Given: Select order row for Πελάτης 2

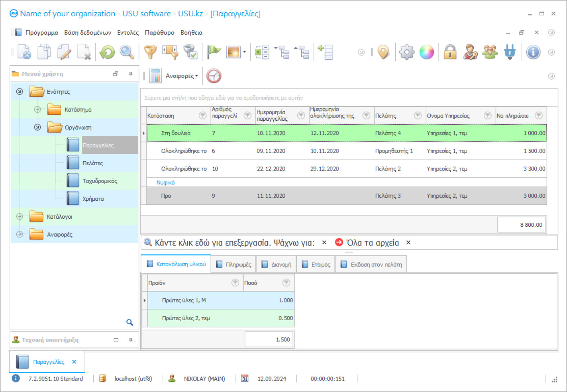Looking at the screenshot, I should tap(347, 169).
